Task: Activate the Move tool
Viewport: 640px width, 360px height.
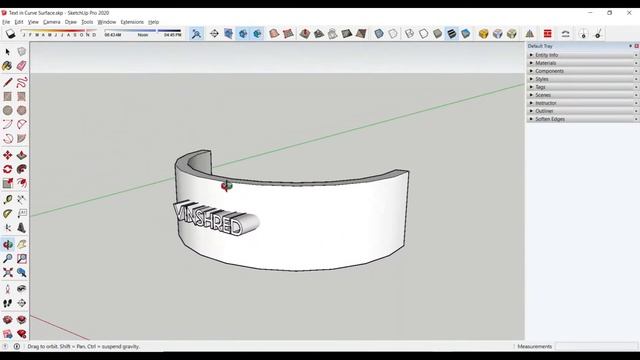Action: (7, 155)
